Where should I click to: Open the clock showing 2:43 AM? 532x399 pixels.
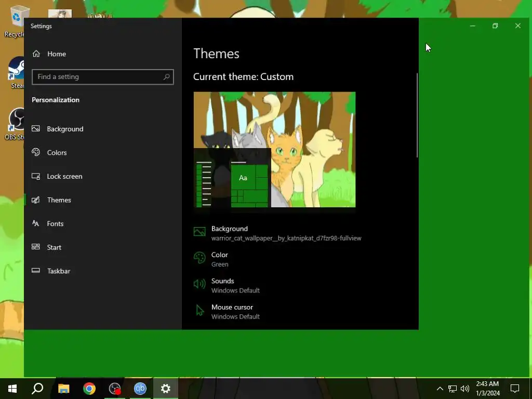[487, 389]
